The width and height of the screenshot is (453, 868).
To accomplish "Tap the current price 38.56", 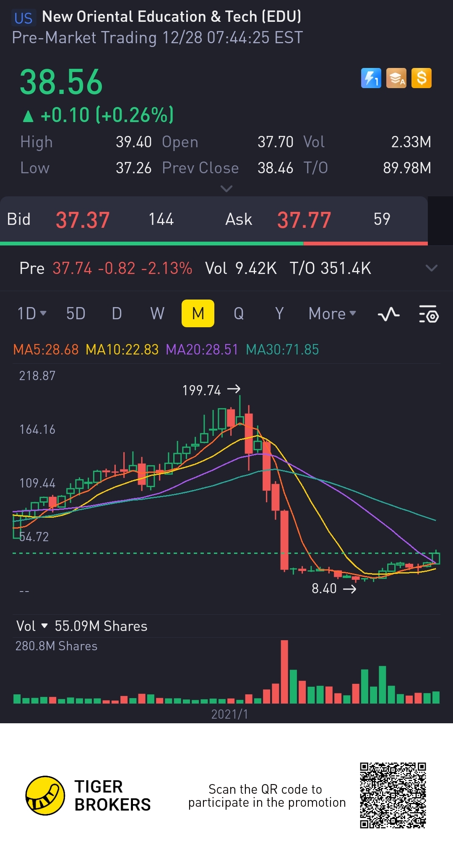I will [x=61, y=82].
